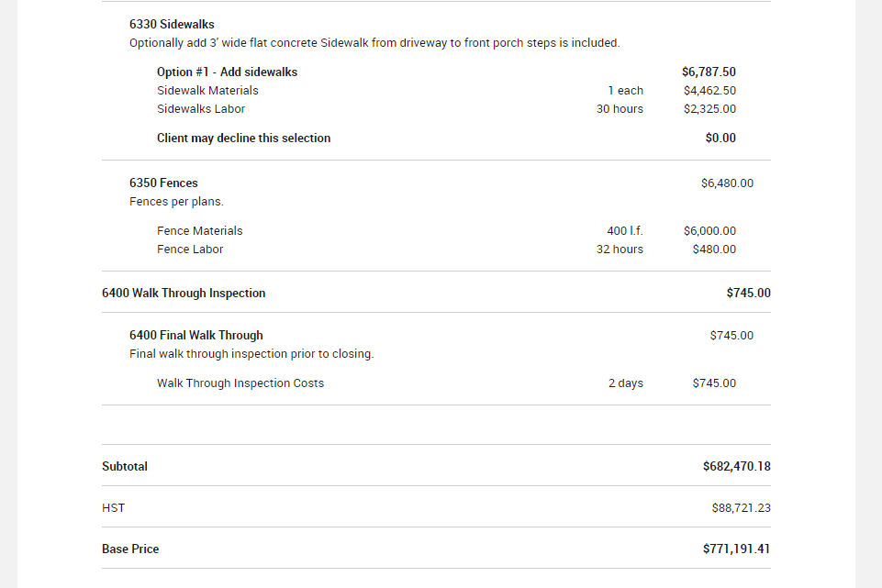Click the $682,470.18 subtotal amount
The height and width of the screenshot is (588, 882).
click(736, 467)
